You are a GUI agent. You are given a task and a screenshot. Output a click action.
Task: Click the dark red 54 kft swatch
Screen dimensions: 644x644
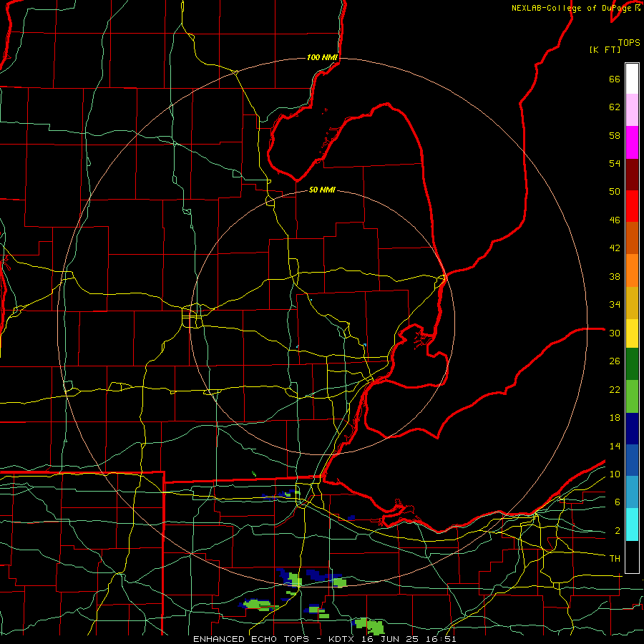pos(632,175)
